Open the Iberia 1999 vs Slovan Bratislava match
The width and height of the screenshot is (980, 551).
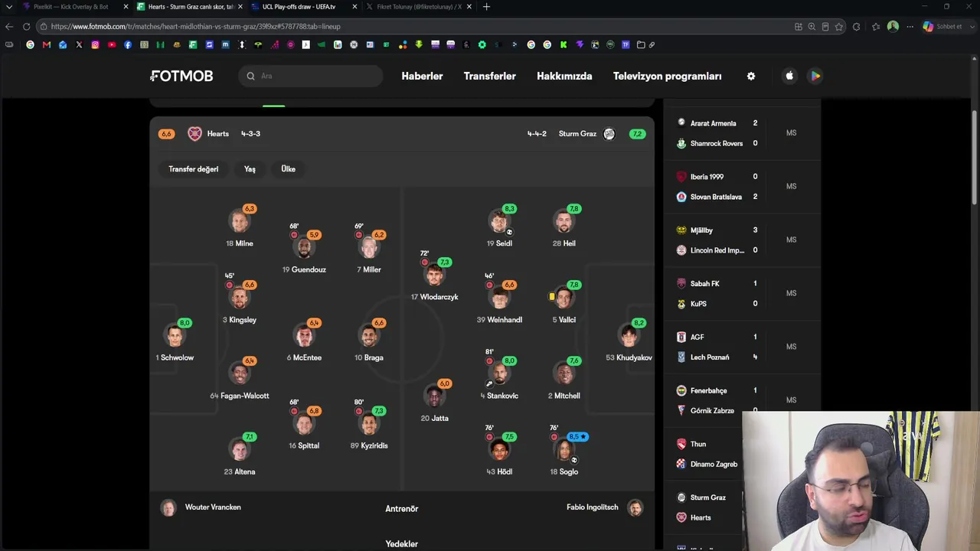pos(742,187)
